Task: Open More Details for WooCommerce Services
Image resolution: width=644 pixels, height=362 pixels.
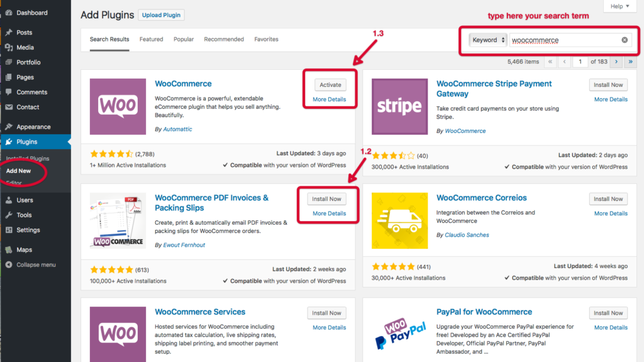Action: point(330,327)
